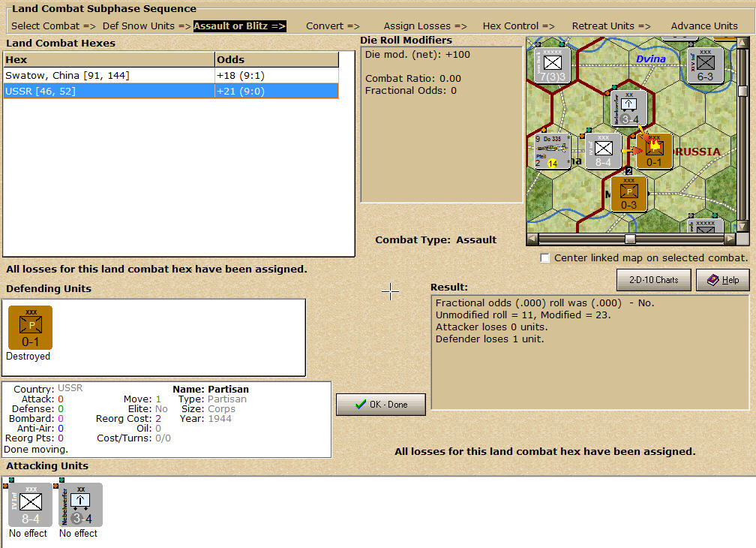Click the OK - Done button
Screen dimensions: 756x548
click(381, 405)
